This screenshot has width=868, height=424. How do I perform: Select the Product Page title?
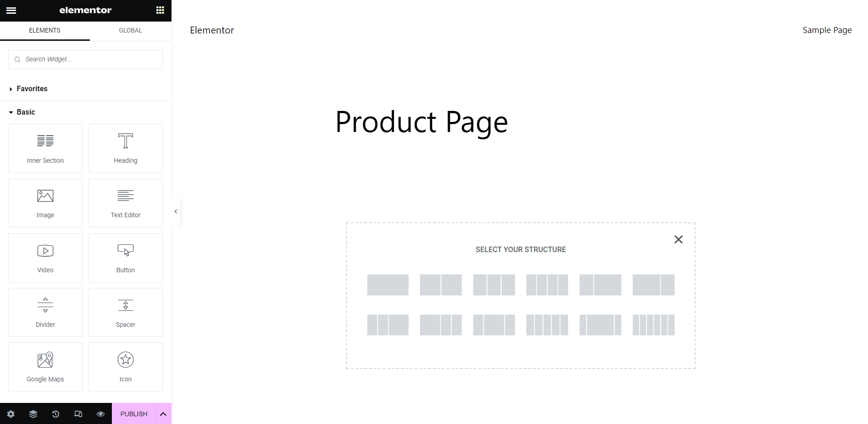[x=421, y=122]
